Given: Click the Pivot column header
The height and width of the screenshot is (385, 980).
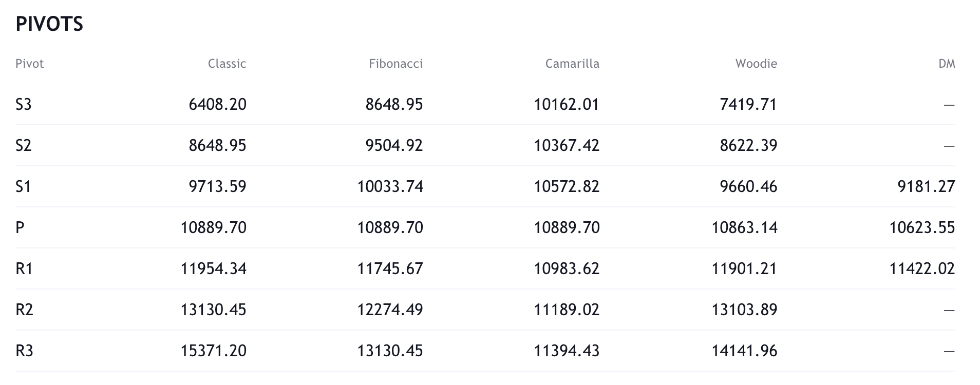Looking at the screenshot, I should (x=30, y=64).
